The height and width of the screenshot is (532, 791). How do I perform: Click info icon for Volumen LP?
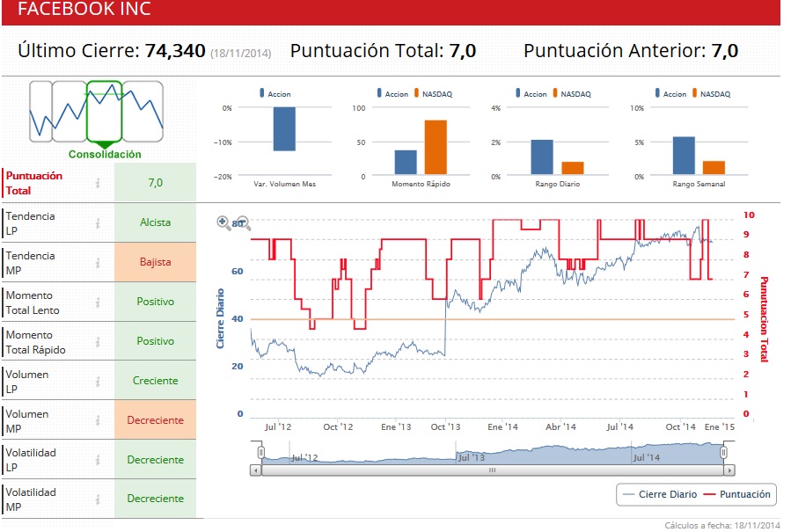tap(98, 382)
